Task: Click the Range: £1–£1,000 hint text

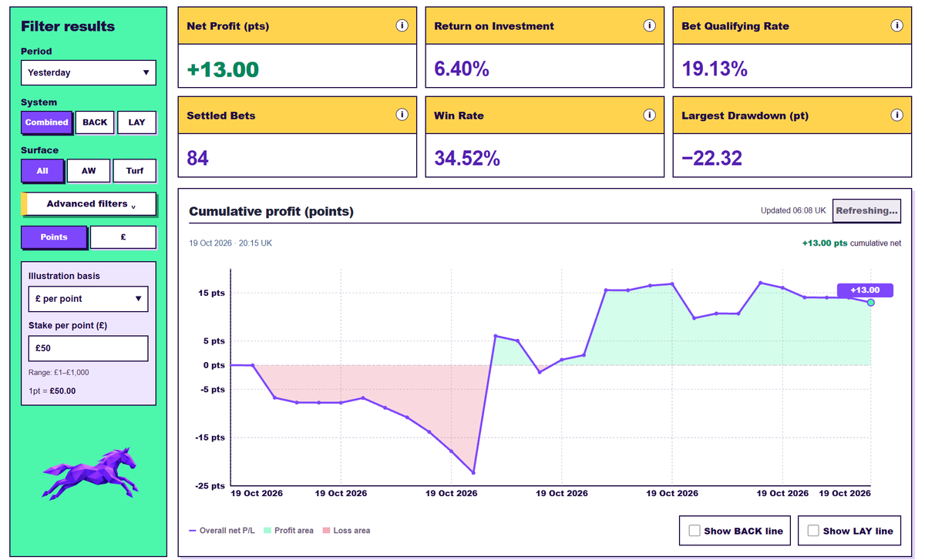Action: (x=59, y=373)
